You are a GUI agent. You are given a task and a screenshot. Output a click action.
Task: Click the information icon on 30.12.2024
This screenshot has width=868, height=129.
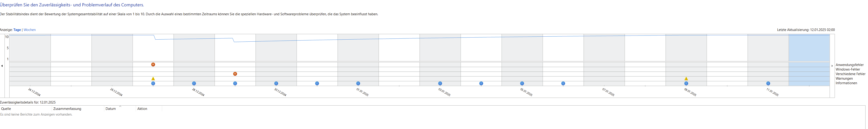(x=276, y=83)
